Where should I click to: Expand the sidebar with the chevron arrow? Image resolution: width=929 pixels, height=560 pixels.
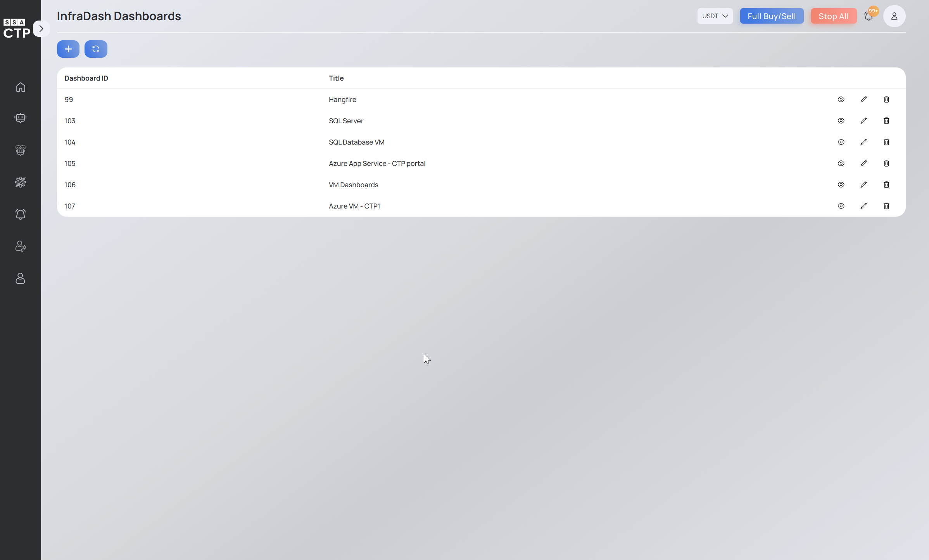tap(41, 29)
